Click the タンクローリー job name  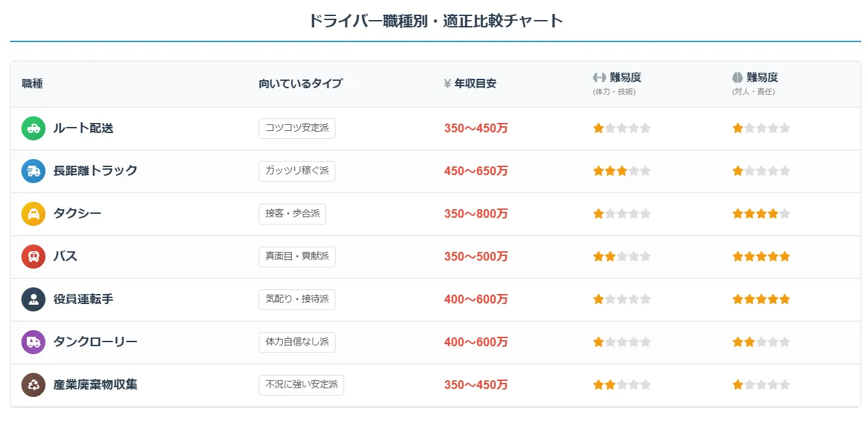(x=96, y=342)
